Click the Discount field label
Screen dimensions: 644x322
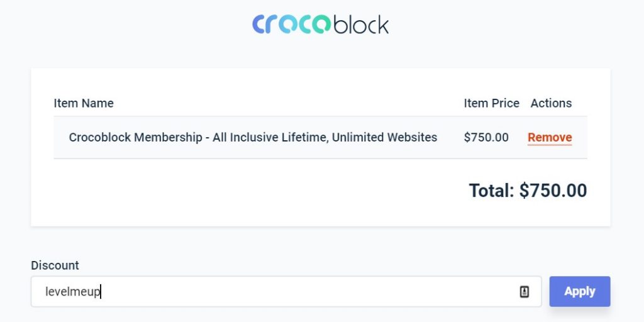[x=55, y=265]
